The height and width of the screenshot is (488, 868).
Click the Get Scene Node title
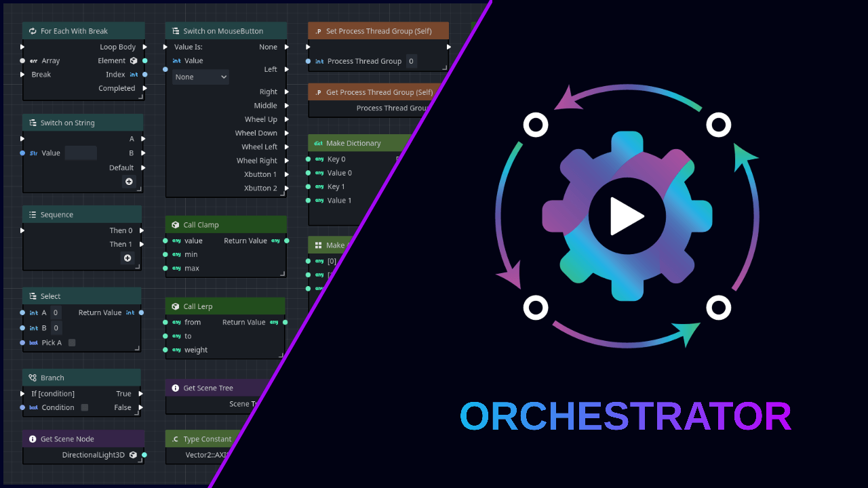pos(68,439)
